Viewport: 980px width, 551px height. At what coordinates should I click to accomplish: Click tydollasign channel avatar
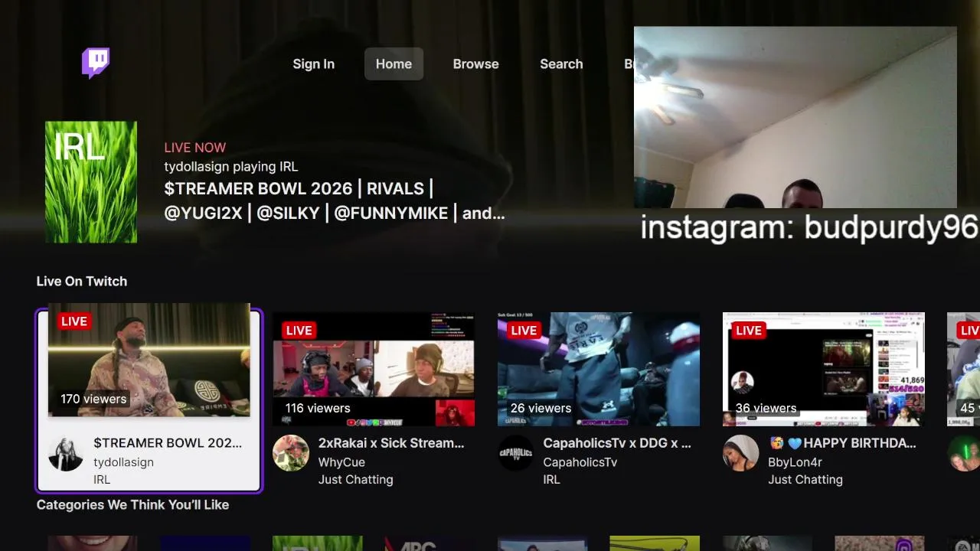[66, 453]
